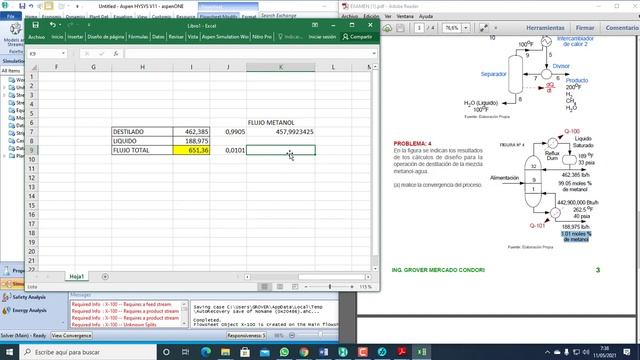This screenshot has width=640, height=360.
Task: Save the Excel workbook using the floppy icon
Action: click(36, 25)
